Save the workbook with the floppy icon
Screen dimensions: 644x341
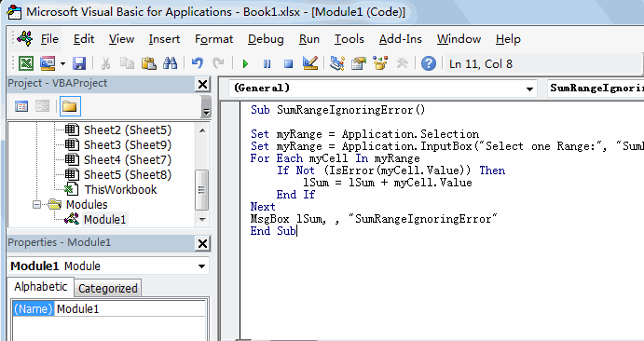tap(79, 63)
